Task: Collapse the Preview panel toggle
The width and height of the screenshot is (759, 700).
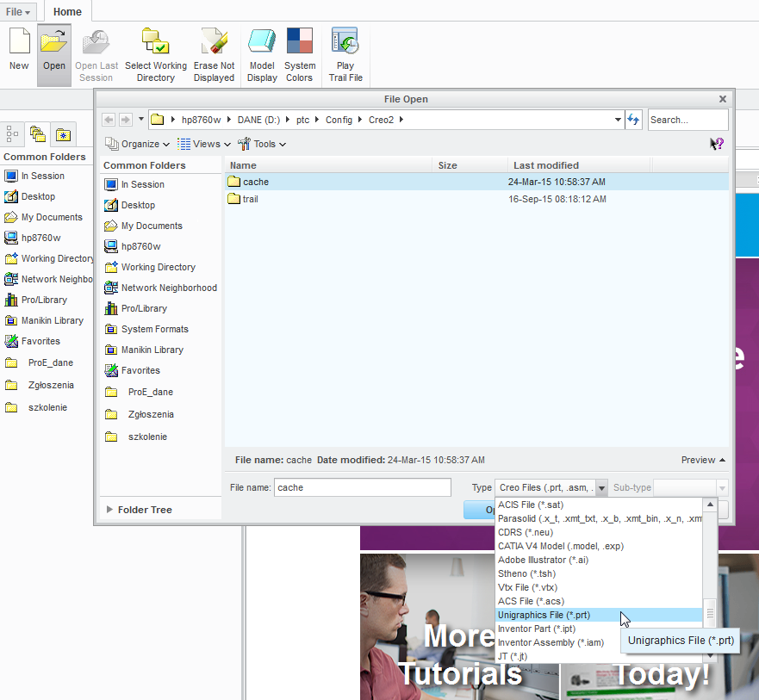Action: (703, 460)
